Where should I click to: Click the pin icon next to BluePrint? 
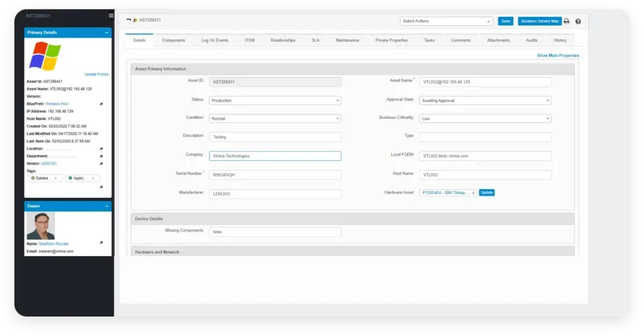(x=101, y=104)
